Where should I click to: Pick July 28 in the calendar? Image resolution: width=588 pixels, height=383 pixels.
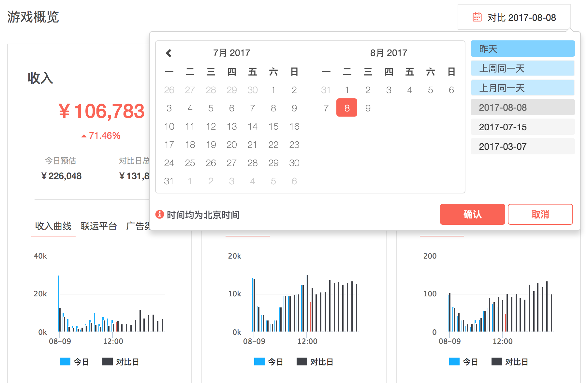pyautogui.click(x=253, y=163)
